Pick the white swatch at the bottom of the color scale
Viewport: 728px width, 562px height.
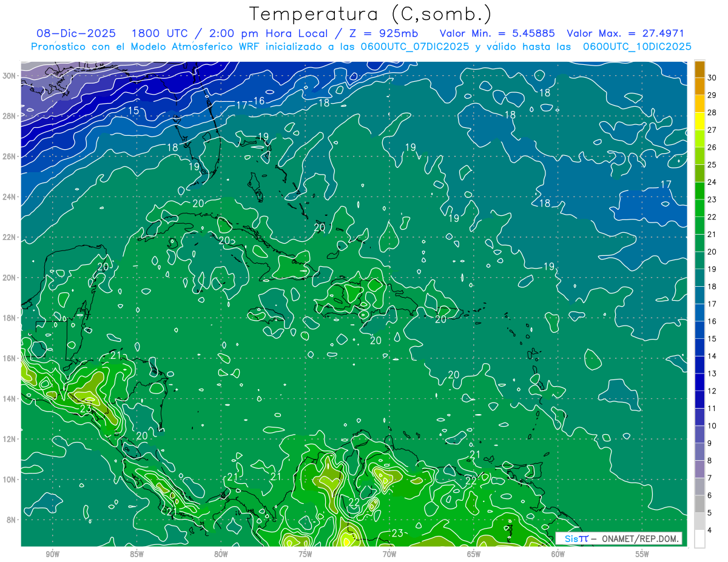click(699, 538)
